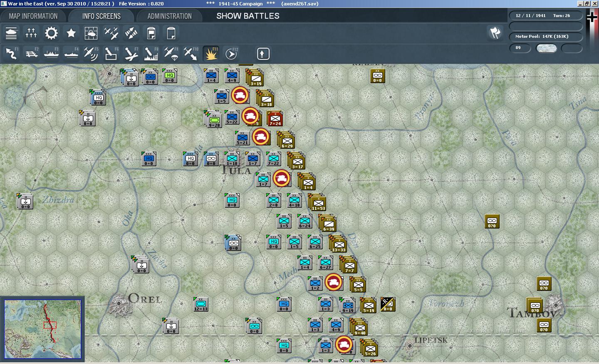Select the blue unit labeled 9=19
This screenshot has height=364, width=599.
click(x=347, y=305)
